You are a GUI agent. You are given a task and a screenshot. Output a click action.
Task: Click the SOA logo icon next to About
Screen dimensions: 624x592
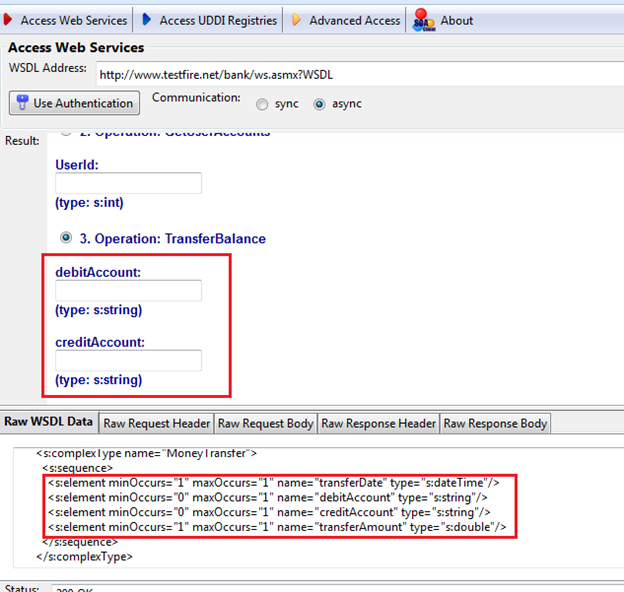[x=423, y=20]
